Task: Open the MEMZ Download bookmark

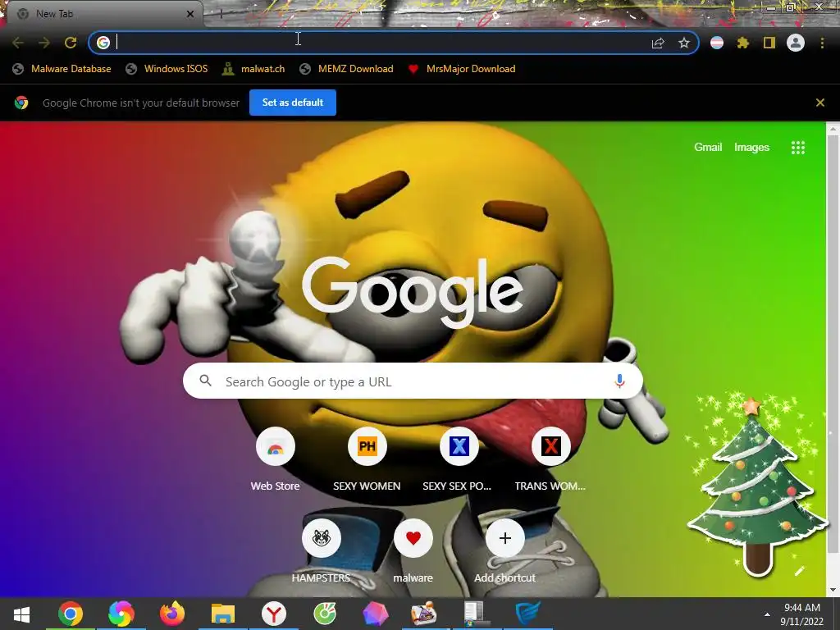Action: click(x=347, y=69)
